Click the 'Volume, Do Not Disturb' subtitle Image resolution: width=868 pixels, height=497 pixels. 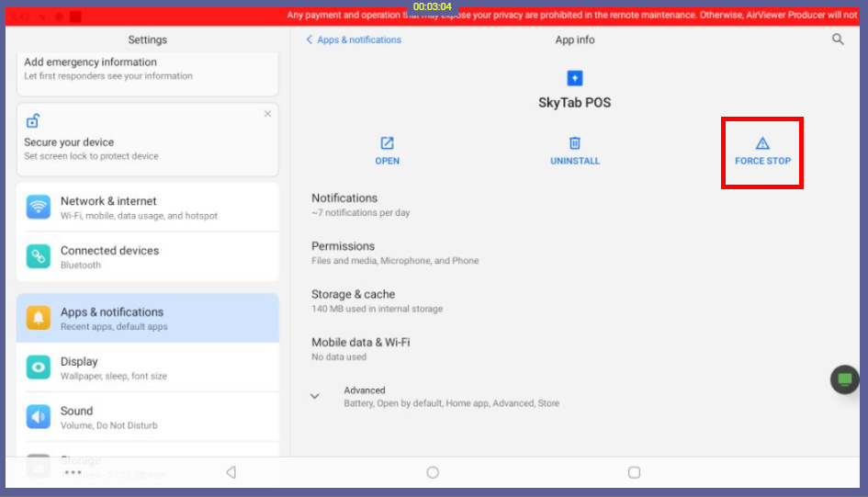pos(109,425)
